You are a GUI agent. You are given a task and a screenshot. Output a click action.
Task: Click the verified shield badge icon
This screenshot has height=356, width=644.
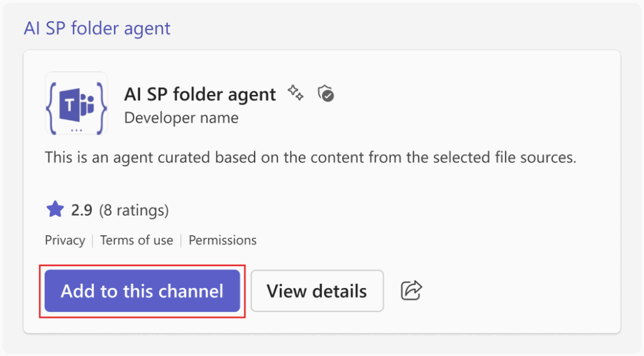point(326,94)
